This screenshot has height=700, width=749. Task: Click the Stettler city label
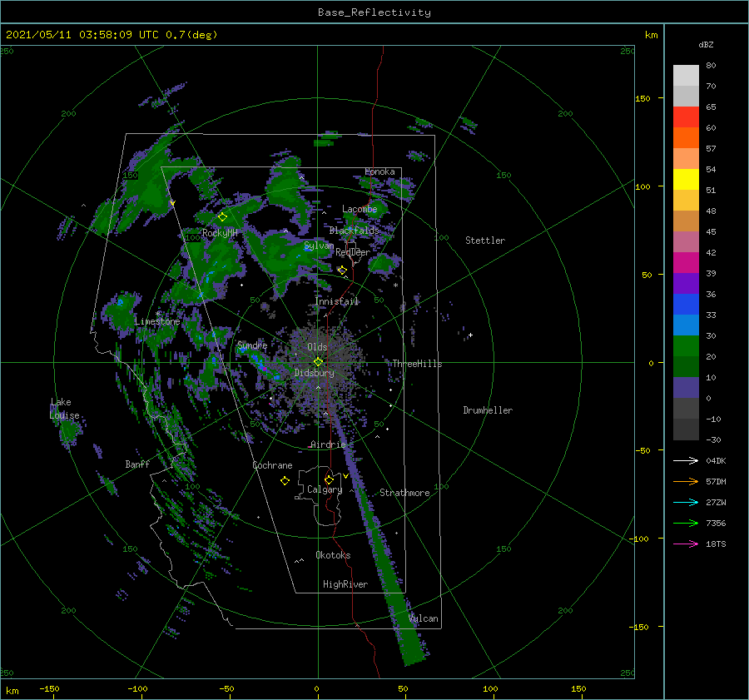pos(485,241)
